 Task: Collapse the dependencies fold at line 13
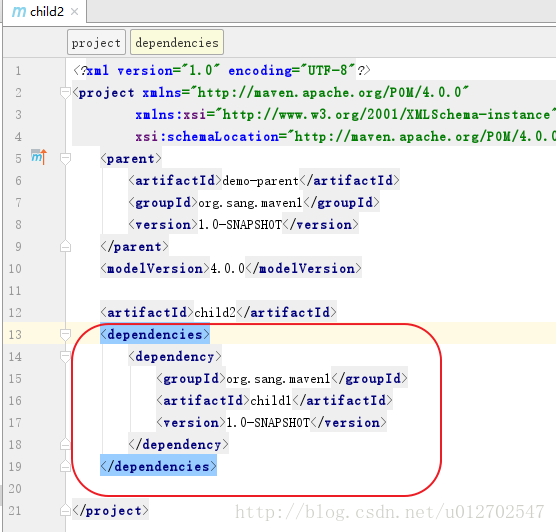point(65,334)
